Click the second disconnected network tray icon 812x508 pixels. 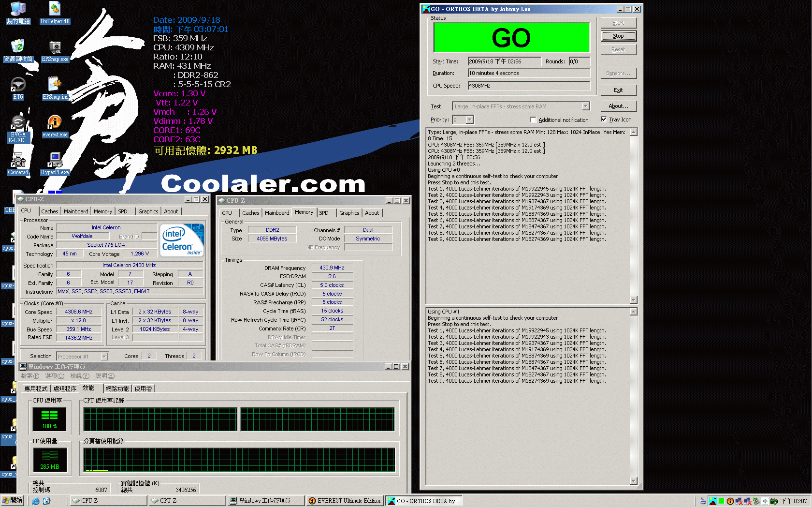pyautogui.click(x=748, y=501)
